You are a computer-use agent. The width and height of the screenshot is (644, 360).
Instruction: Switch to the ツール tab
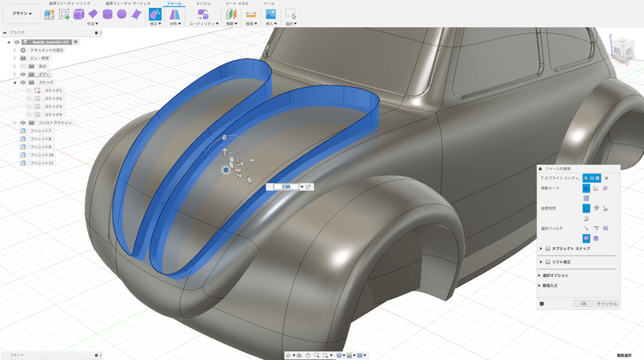click(x=269, y=3)
